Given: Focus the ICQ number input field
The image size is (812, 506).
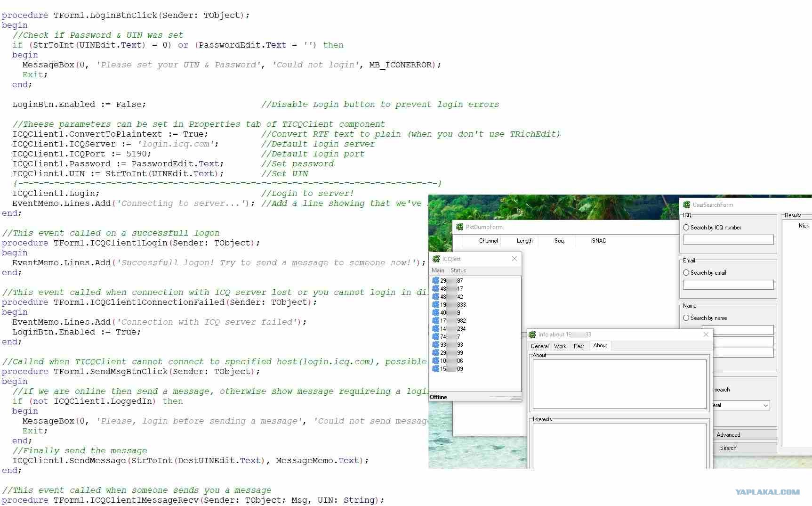Looking at the screenshot, I should 728,239.
